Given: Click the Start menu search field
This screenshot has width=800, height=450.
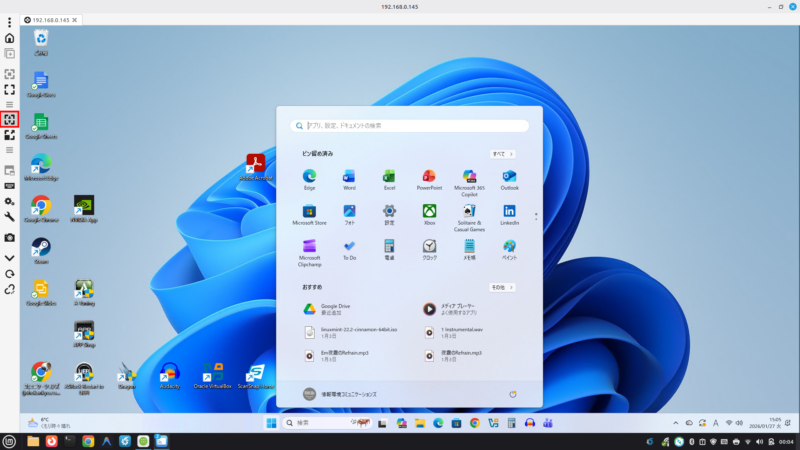Looking at the screenshot, I should 410,126.
